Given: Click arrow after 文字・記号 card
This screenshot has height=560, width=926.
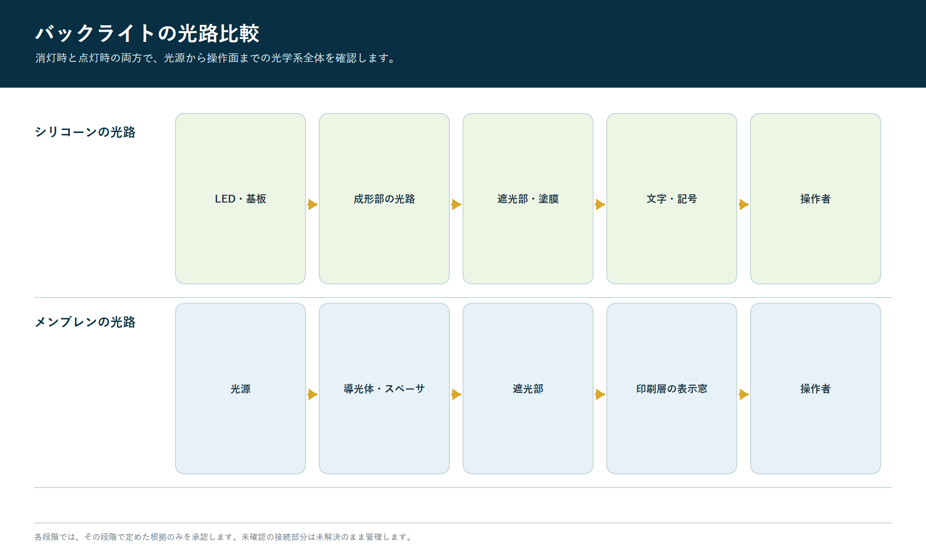Looking at the screenshot, I should [x=744, y=205].
